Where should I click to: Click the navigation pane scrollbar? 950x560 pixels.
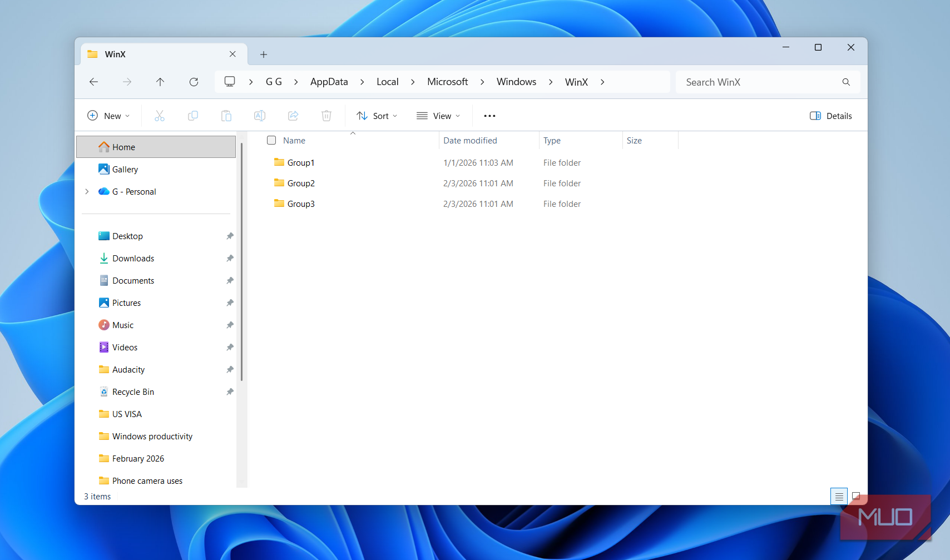(242, 261)
